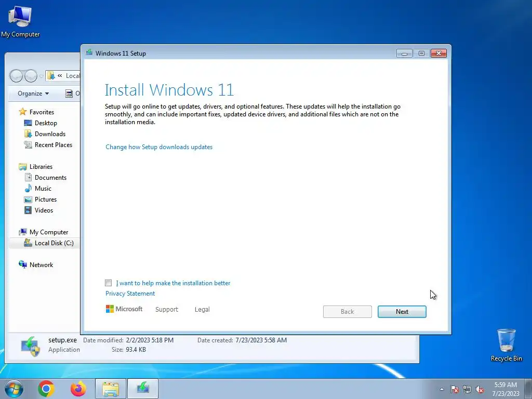Click the Microsoft logo in Setup
The width and height of the screenshot is (532, 399).
coord(124,309)
